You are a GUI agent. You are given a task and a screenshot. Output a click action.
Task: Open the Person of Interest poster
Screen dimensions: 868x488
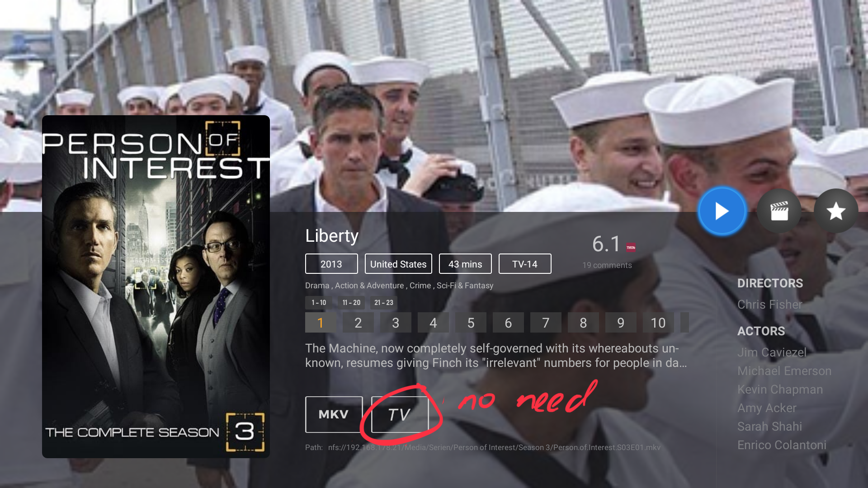point(156,286)
